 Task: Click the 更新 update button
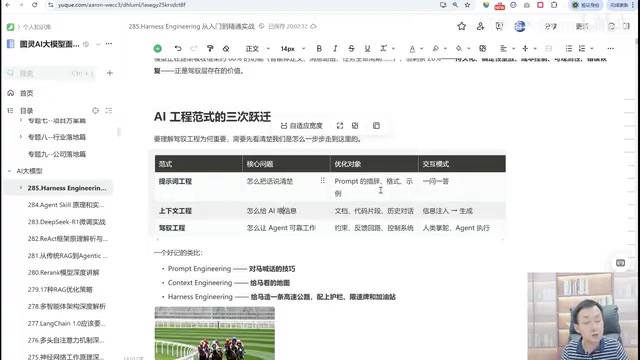pos(582,27)
